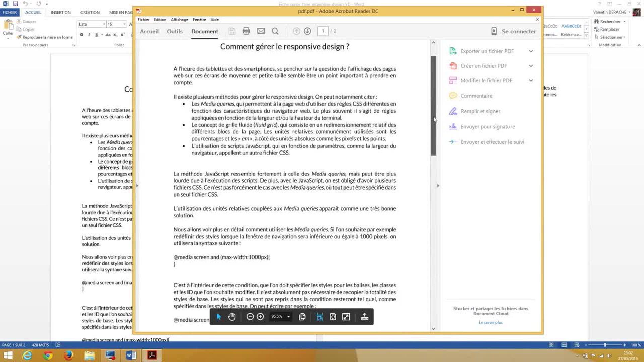
Task: Toggle subscript in Word ribbon
Action: click(115, 35)
